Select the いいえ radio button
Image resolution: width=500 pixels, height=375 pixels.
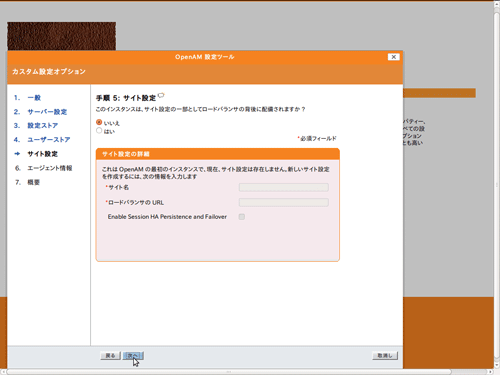click(x=99, y=122)
